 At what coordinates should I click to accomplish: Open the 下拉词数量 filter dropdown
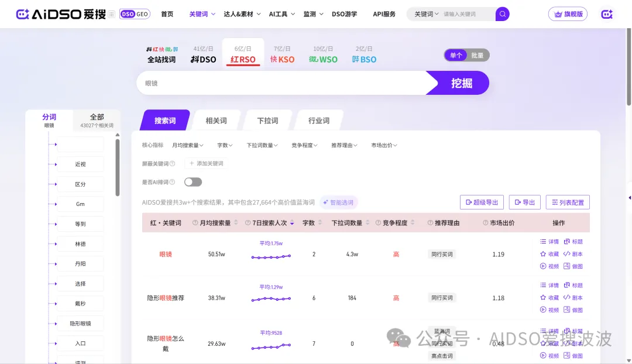pyautogui.click(x=262, y=145)
